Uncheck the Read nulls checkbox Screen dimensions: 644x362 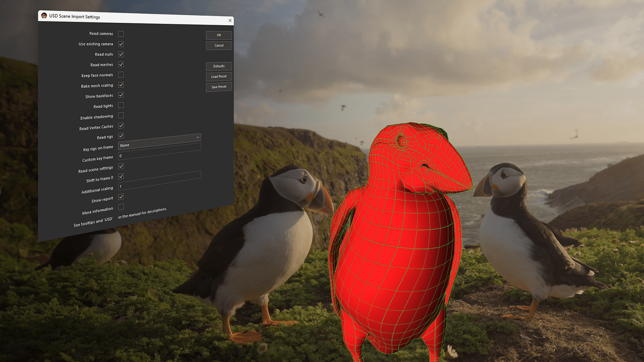(121, 54)
